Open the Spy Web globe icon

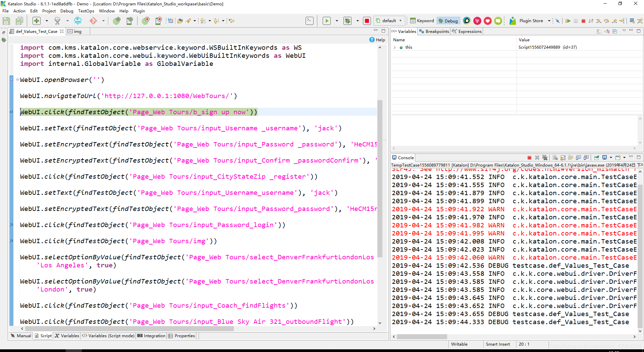(116, 21)
